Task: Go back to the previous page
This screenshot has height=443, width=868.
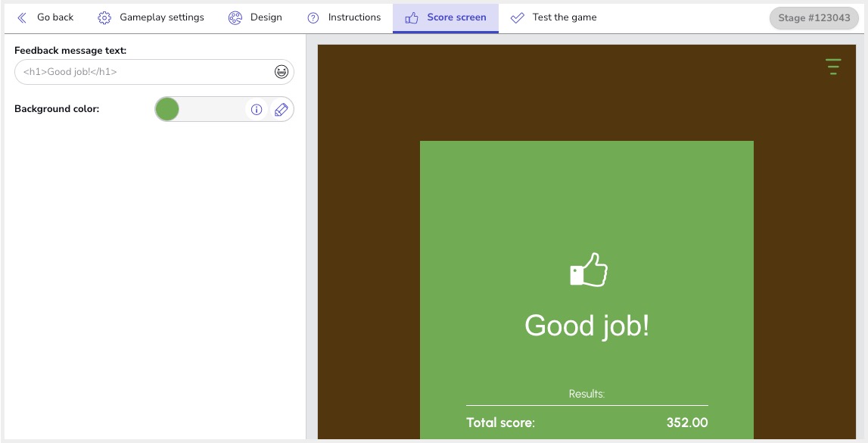Action: 45,17
